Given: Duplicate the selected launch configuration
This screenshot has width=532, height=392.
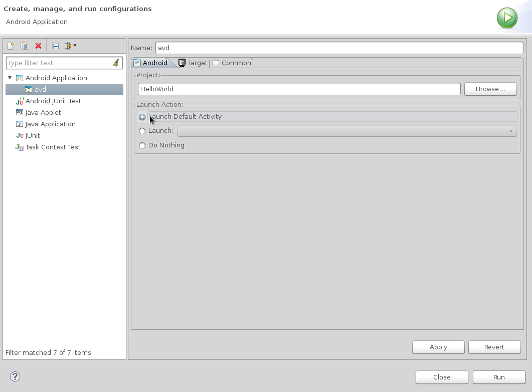Looking at the screenshot, I should tap(24, 46).
